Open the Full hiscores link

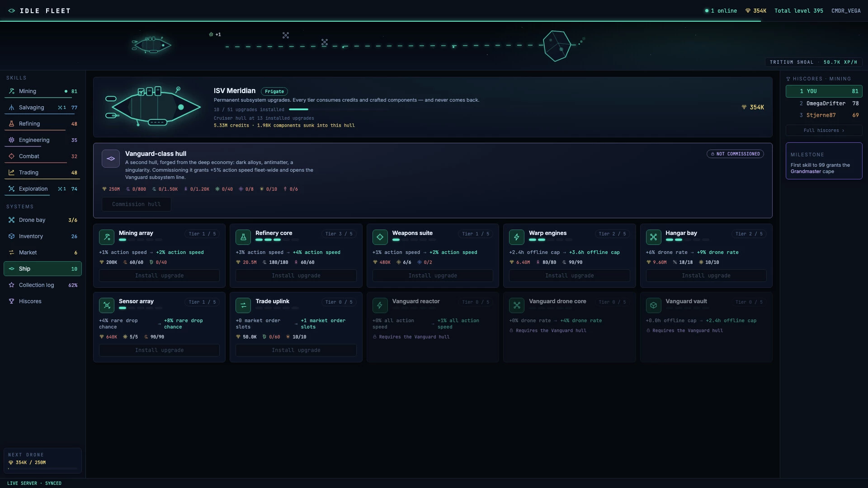coord(824,131)
